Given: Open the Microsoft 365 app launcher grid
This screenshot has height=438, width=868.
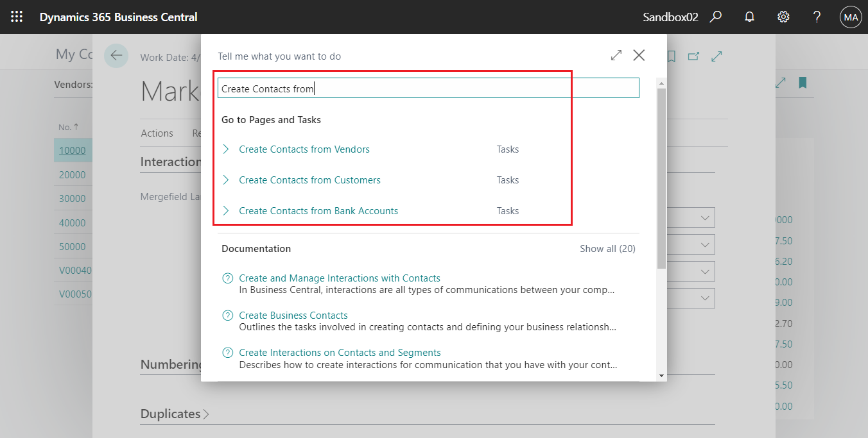Looking at the screenshot, I should point(17,17).
